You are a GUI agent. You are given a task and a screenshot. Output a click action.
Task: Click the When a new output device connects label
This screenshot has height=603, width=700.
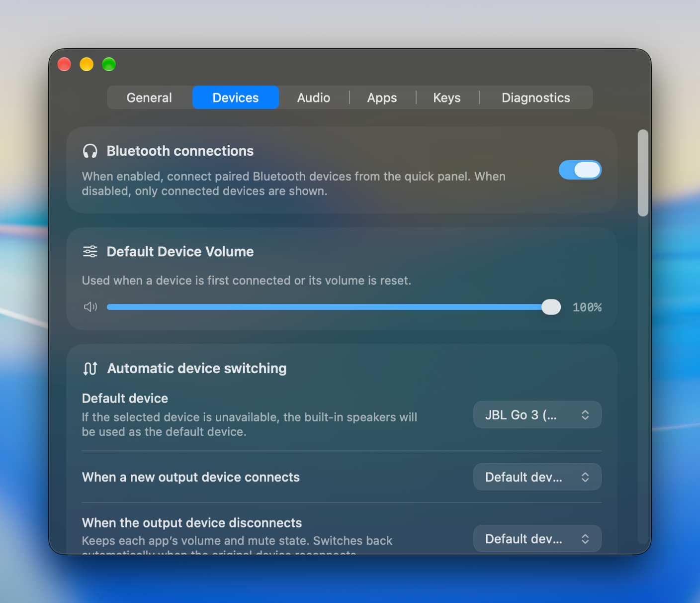[x=191, y=477]
